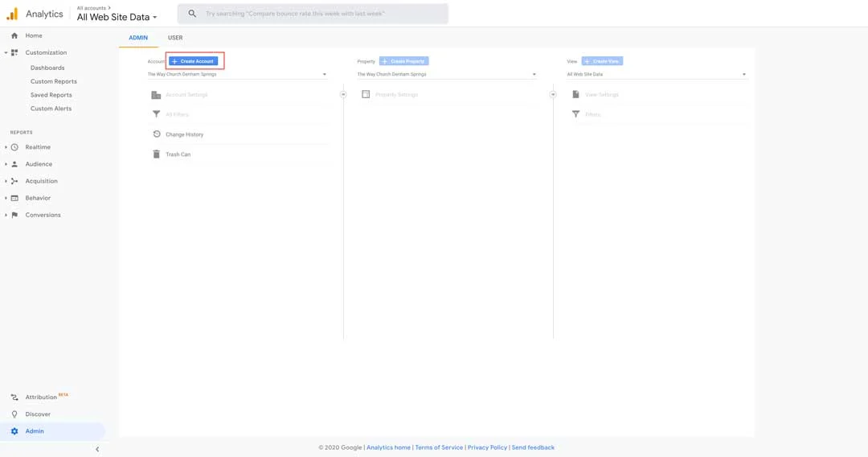The width and height of the screenshot is (868, 457).
Task: Click the Home house icon
Action: coord(14,35)
